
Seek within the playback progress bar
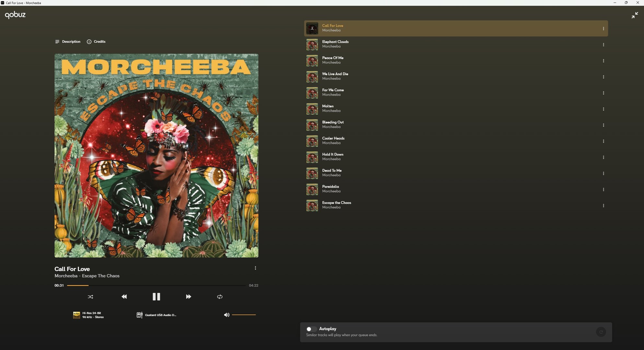(156, 286)
